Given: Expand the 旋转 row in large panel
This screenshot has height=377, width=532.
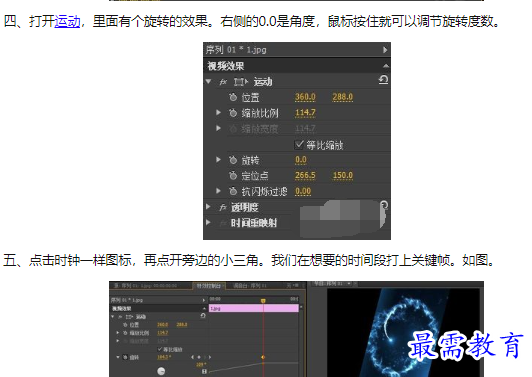Looking at the screenshot, I should click(x=219, y=159).
